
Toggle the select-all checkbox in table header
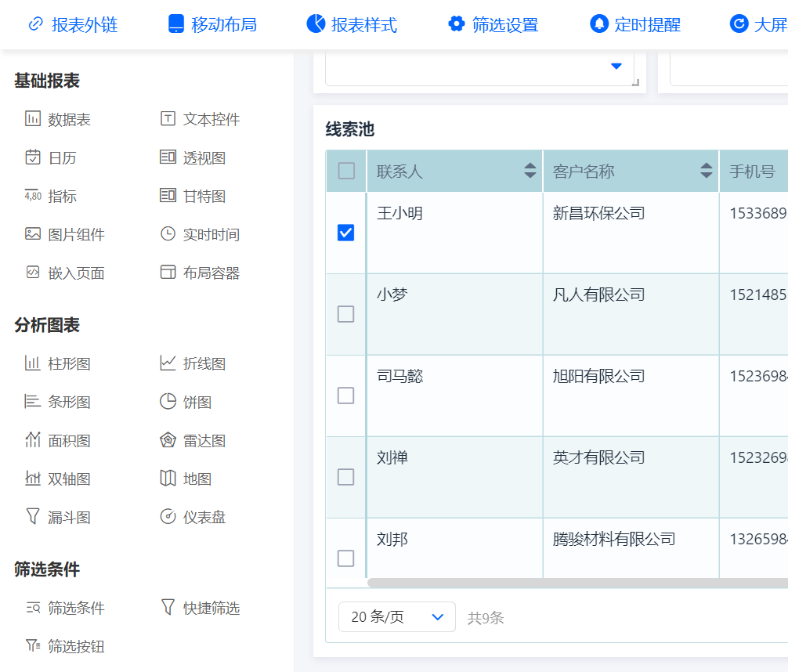coord(346,171)
